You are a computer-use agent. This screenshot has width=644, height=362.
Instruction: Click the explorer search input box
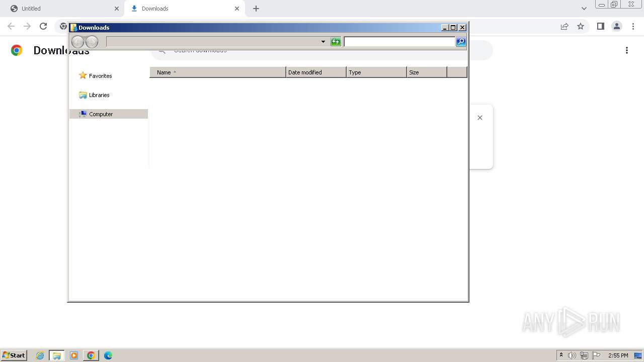coord(399,42)
